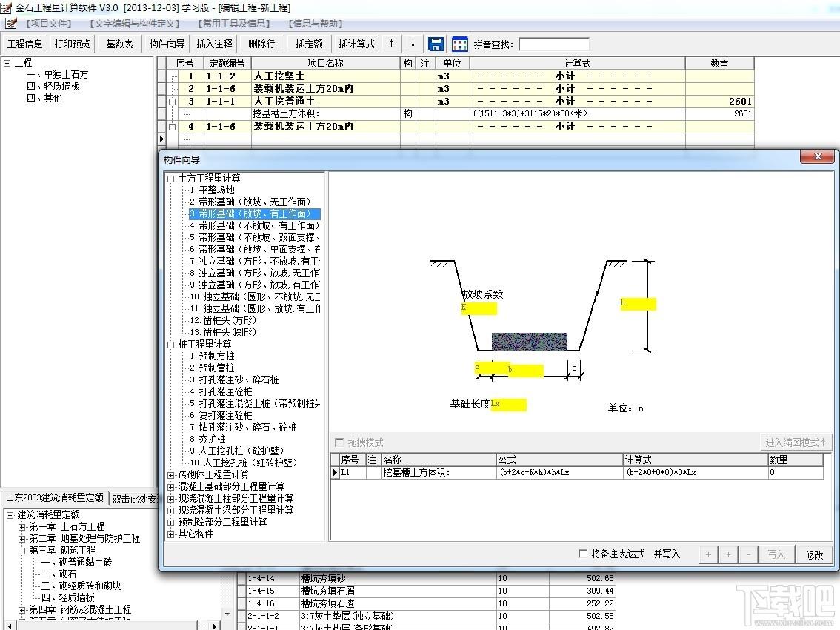Move row down with arrow icon

point(413,44)
